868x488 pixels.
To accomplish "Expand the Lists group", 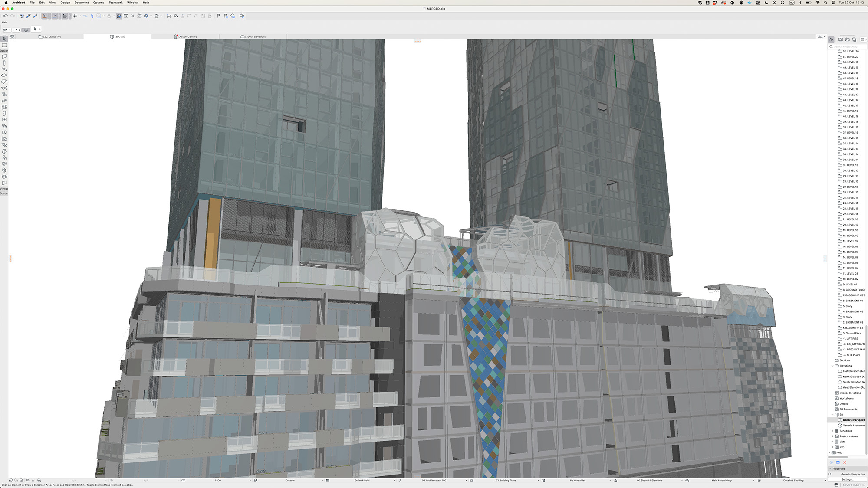I will coord(832,442).
